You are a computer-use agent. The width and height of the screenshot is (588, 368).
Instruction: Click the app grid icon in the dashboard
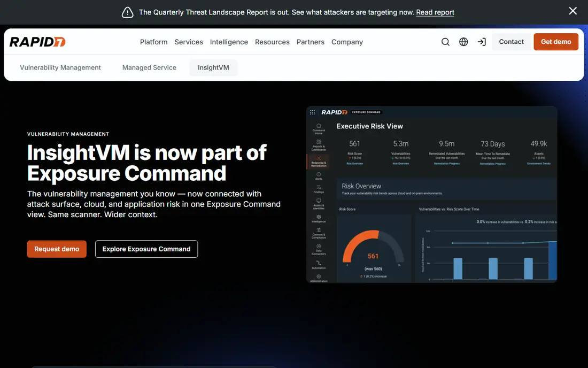pos(312,112)
